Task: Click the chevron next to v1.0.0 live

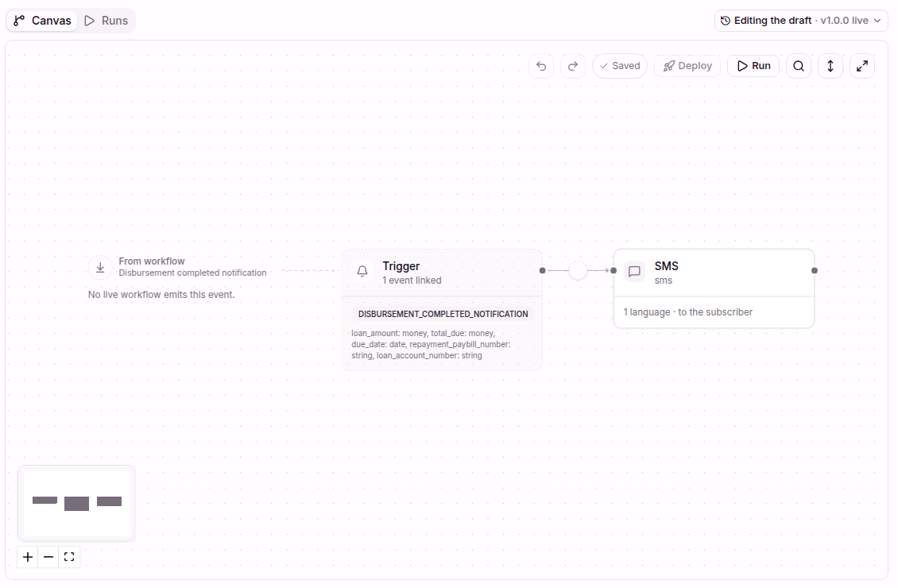Action: tap(877, 21)
